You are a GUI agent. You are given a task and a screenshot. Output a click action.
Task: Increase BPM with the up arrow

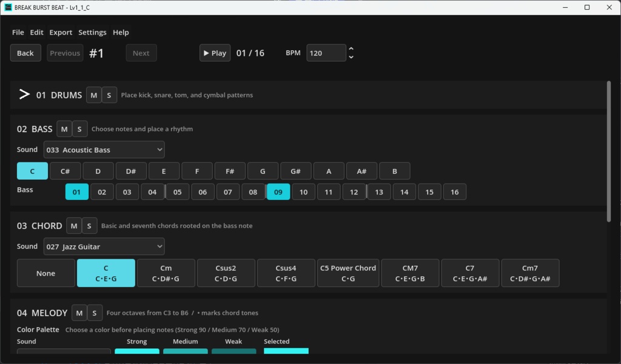(351, 49)
